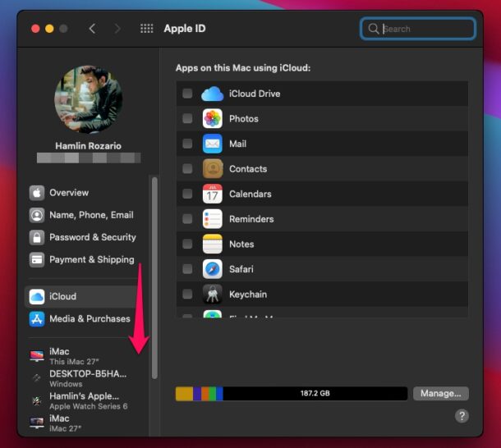Enable the iCloud Drive checkbox
Image resolution: width=501 pixels, height=448 pixels.
[187, 94]
